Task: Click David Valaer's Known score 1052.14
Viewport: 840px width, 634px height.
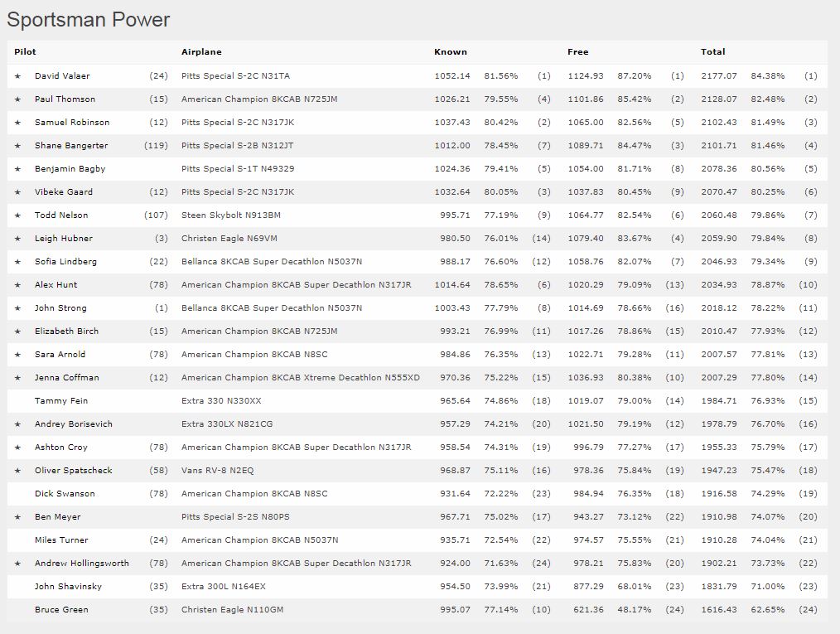Action: click(452, 76)
